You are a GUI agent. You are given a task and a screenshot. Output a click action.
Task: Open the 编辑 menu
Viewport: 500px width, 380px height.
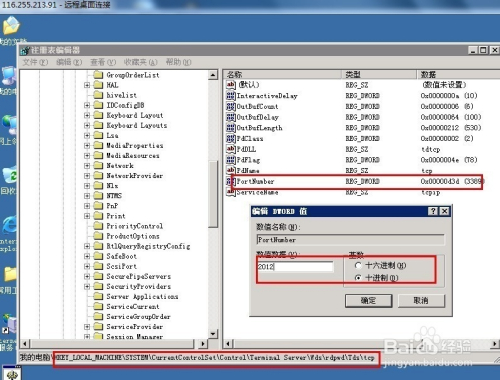[x=69, y=62]
